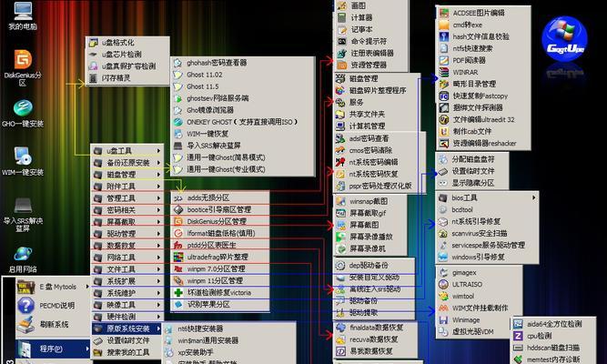Choose cmos密码清除 entry
Viewport: 607px width, 364px height.
(379, 150)
